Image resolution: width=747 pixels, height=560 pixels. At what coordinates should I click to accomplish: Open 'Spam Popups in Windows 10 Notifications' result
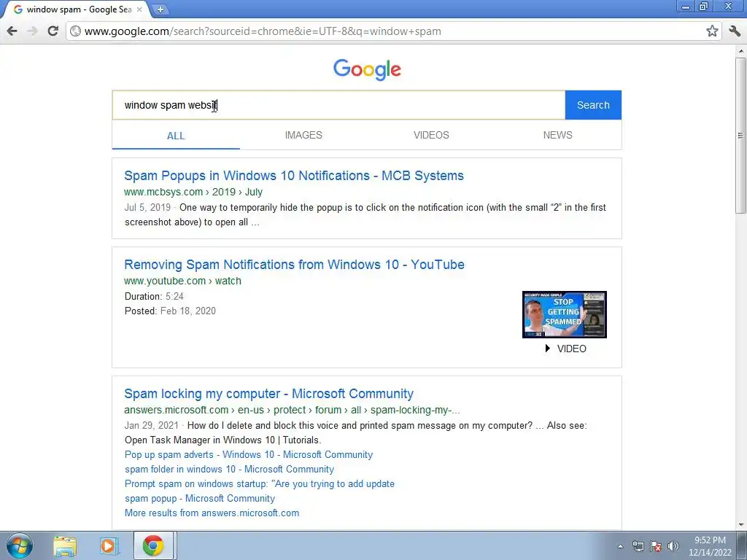click(x=294, y=176)
